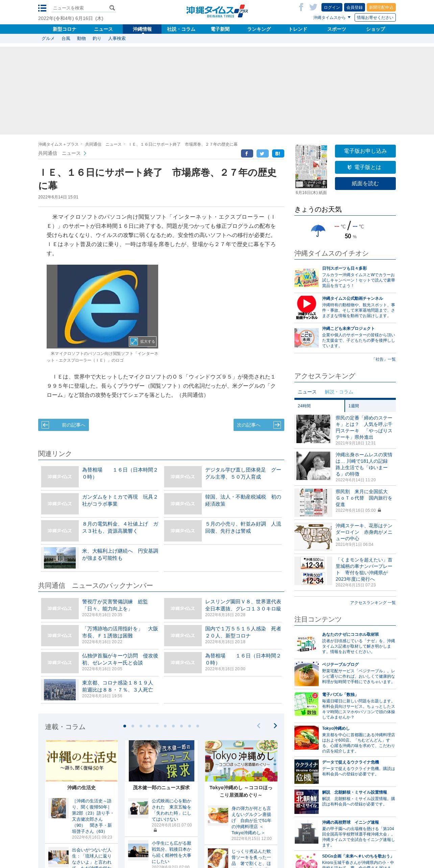Open the 沖縄の生活史 column banner
434x868 pixels.
click(x=81, y=761)
